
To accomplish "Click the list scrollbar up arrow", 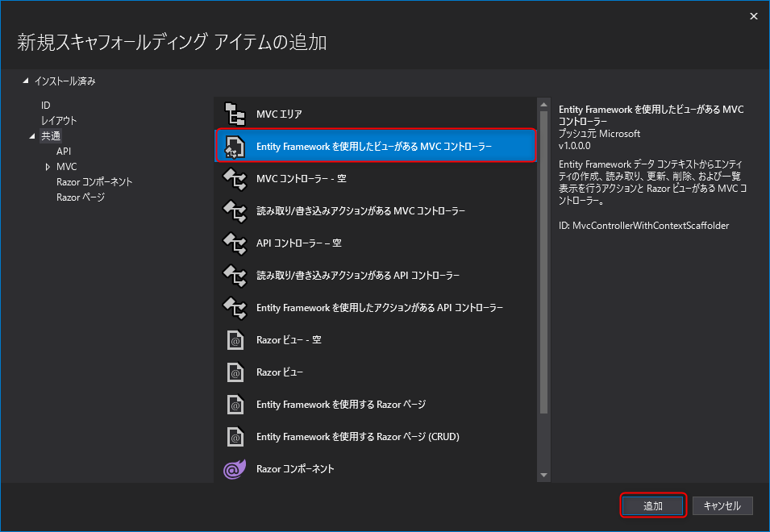I will pyautogui.click(x=543, y=105).
